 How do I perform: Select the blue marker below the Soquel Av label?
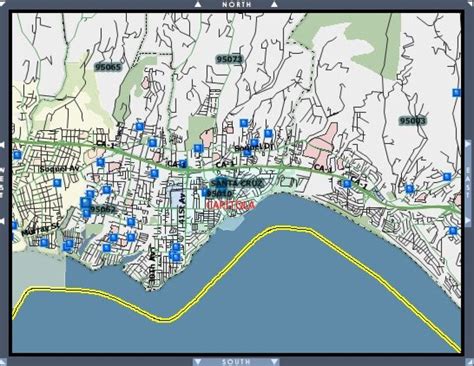[x=57, y=183]
